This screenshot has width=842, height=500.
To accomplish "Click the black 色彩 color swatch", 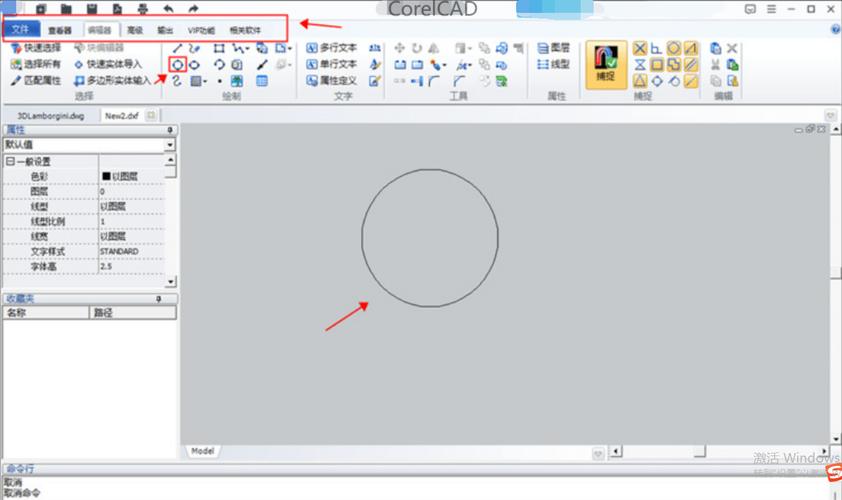I will point(106,176).
